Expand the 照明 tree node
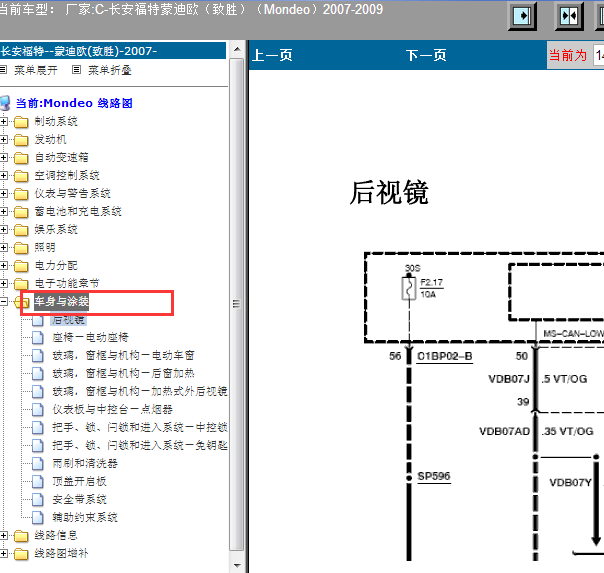The width and height of the screenshot is (604, 573). (3, 247)
